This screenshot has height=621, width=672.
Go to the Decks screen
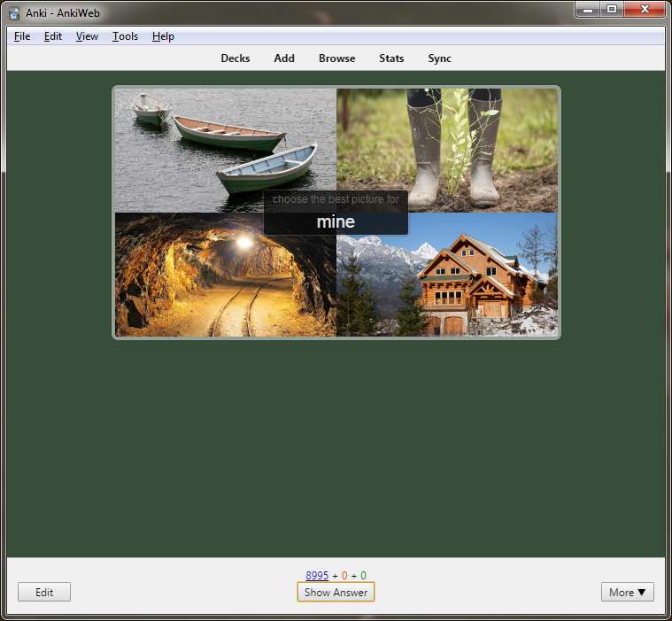pos(236,58)
